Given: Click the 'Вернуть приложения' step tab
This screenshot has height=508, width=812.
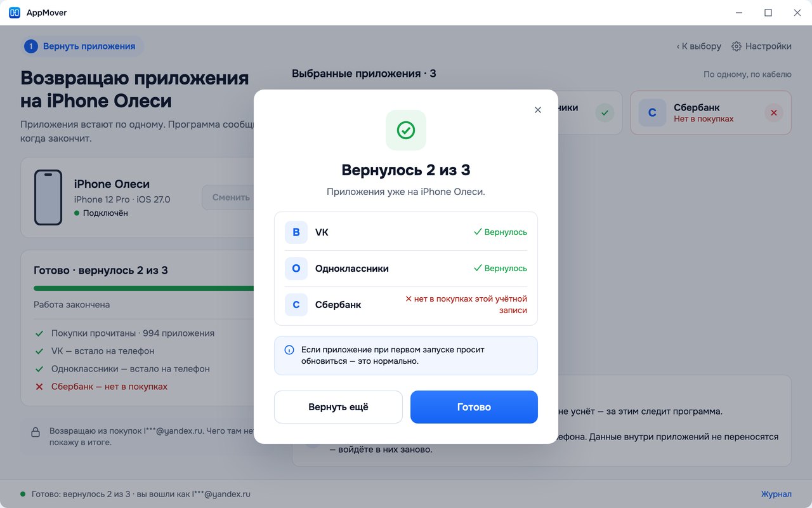Looking at the screenshot, I should tap(82, 46).
